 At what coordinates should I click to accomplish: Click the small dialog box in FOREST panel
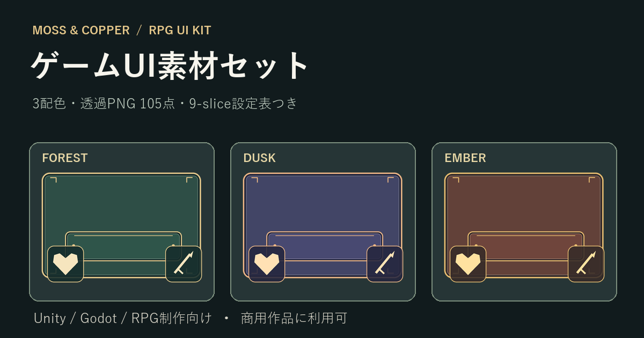tap(123, 247)
